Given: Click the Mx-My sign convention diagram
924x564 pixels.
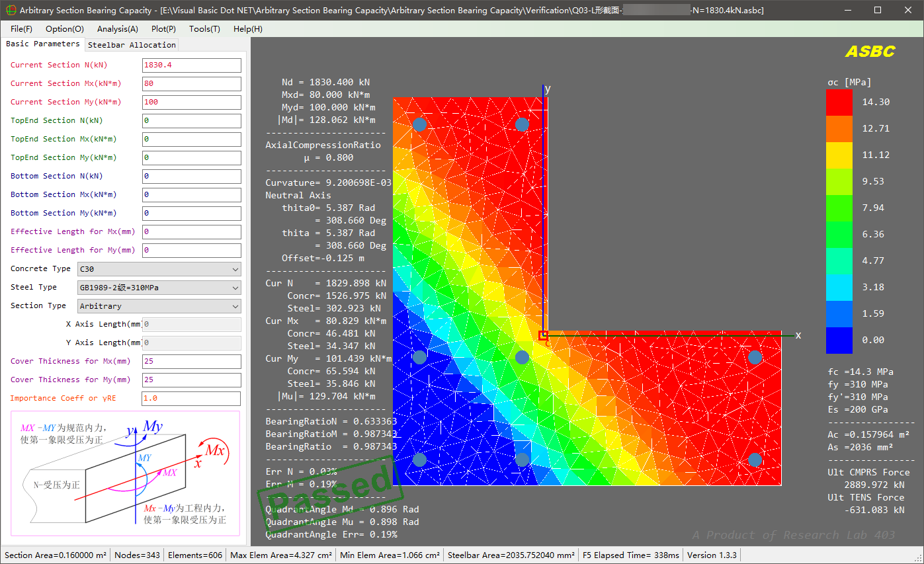Looking at the screenshot, I should (125, 473).
